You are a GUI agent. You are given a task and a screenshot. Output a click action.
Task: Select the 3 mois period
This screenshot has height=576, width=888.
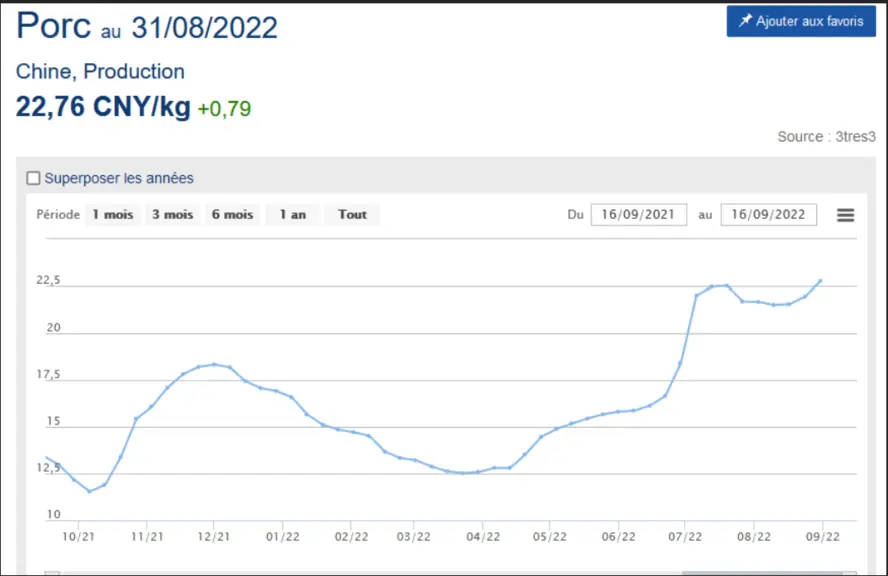[172, 215]
